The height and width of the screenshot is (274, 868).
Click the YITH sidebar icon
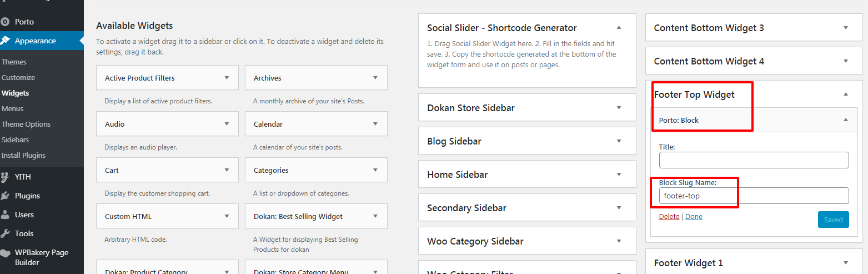tap(6, 177)
